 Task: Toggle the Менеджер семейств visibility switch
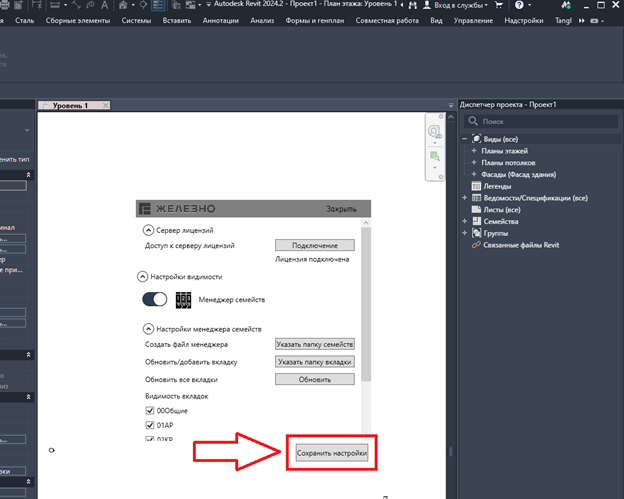pyautogui.click(x=155, y=299)
